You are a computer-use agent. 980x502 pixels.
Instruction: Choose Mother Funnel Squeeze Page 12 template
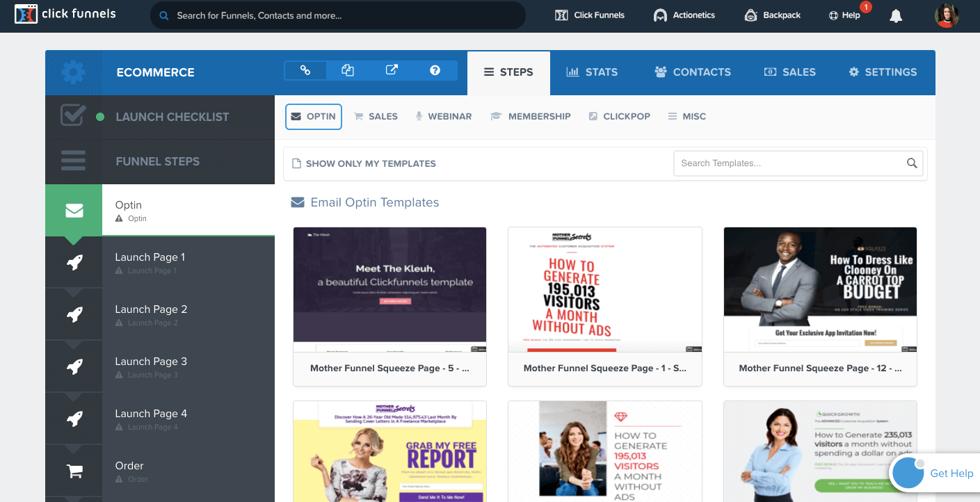click(820, 306)
